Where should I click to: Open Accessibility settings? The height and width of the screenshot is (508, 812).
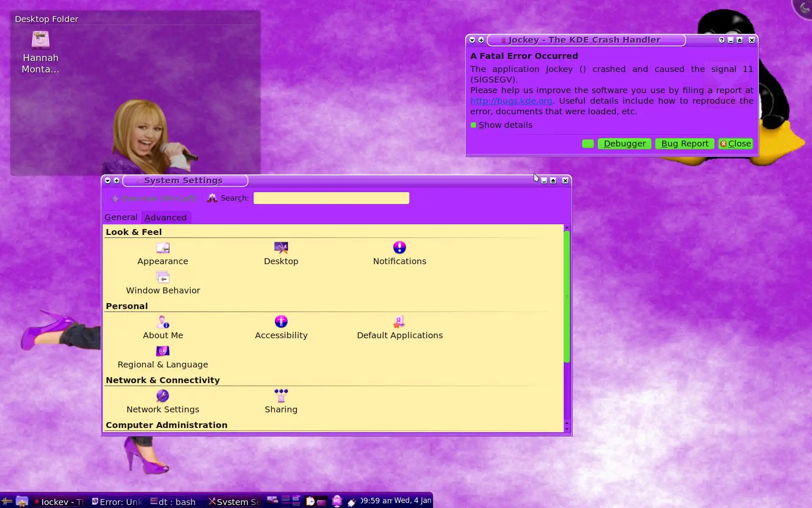[281, 322]
